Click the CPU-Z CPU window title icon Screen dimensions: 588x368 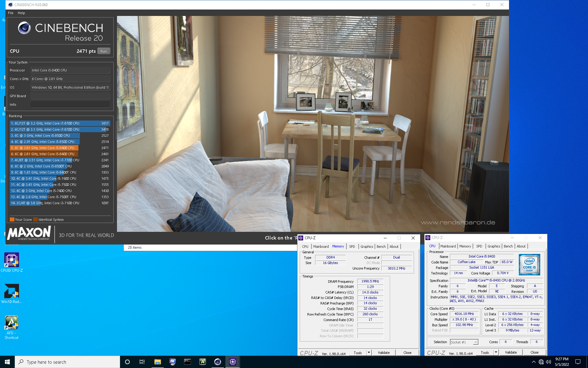tap(428, 238)
